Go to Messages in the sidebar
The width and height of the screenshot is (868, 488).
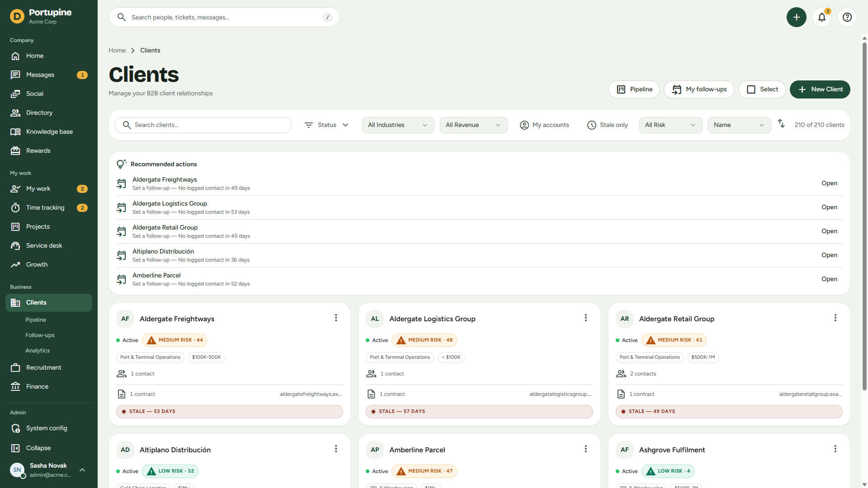(x=49, y=75)
